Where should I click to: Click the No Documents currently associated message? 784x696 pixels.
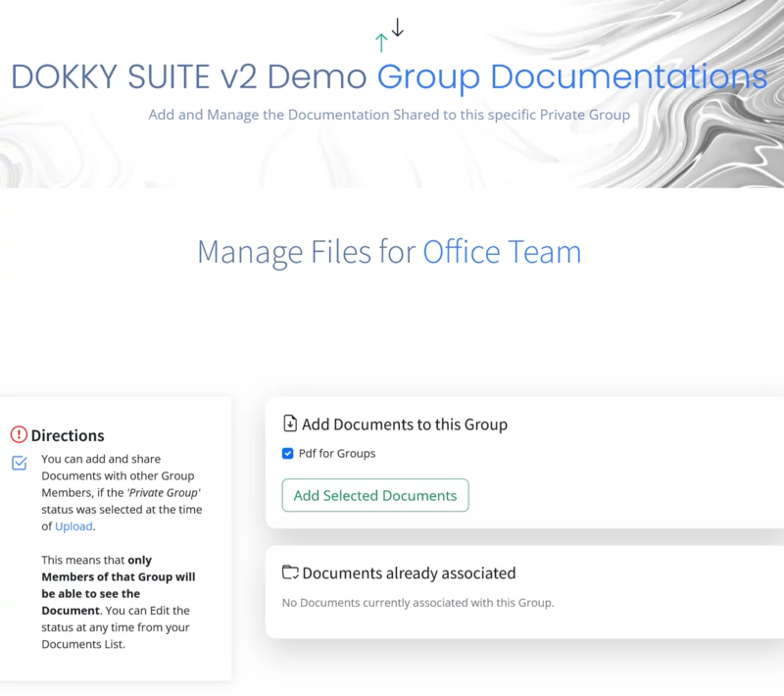[x=417, y=602]
